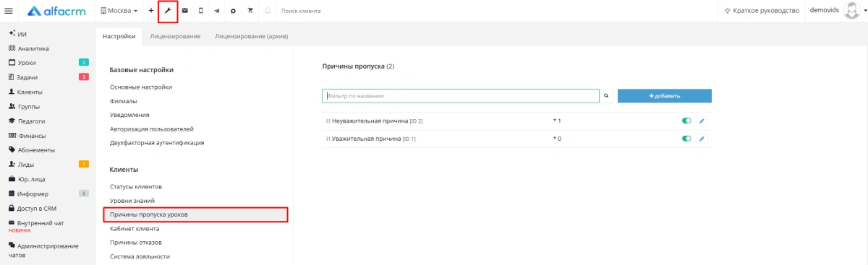The image size is (868, 265).
Task: Open settings via wrench icon
Action: (x=168, y=11)
